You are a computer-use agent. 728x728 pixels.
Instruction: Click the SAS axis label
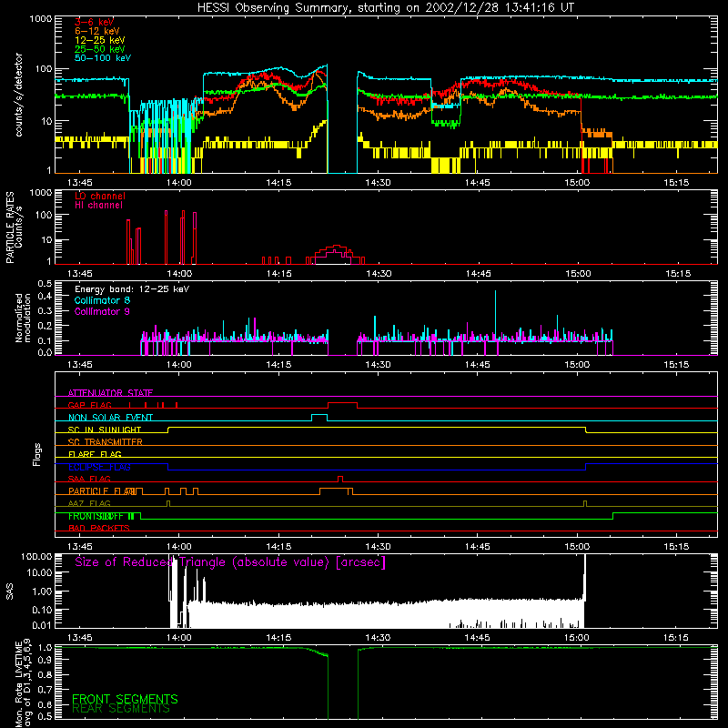tap(10, 591)
